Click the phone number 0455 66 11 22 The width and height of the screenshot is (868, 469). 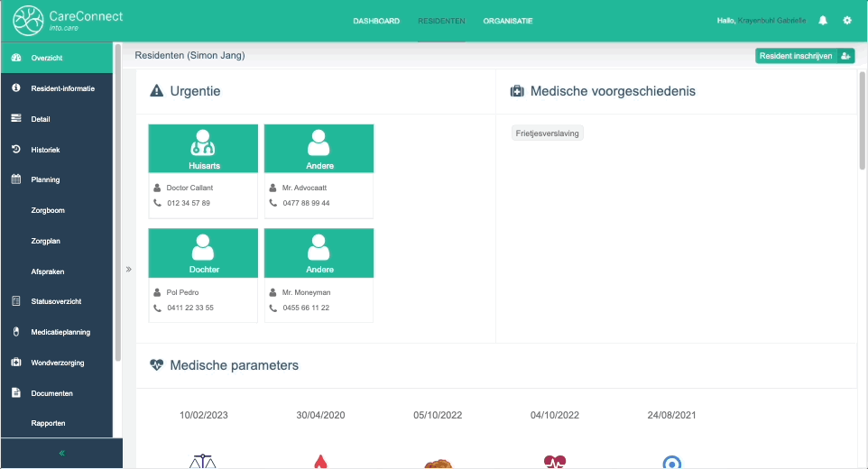pyautogui.click(x=306, y=308)
